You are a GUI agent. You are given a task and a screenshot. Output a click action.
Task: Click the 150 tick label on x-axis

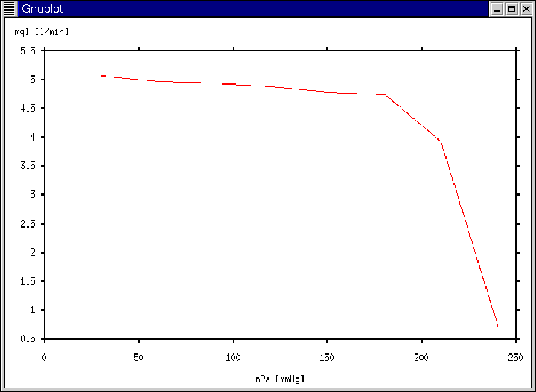coord(327,357)
